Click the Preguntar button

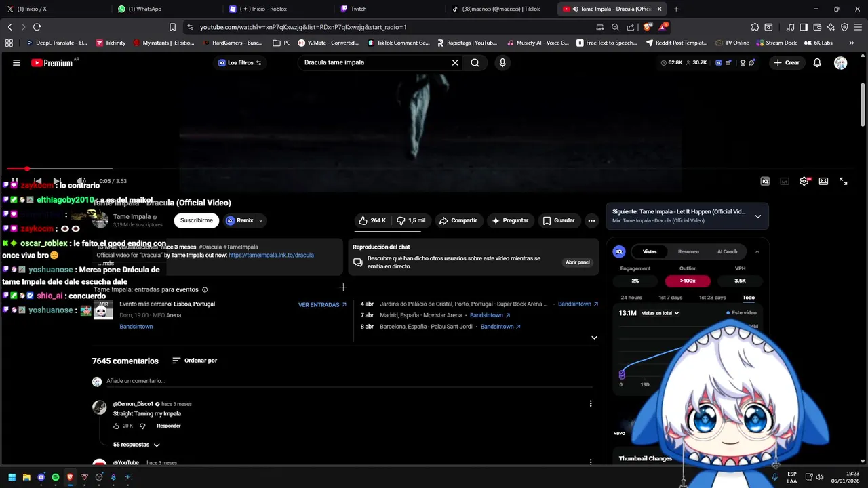pyautogui.click(x=510, y=220)
